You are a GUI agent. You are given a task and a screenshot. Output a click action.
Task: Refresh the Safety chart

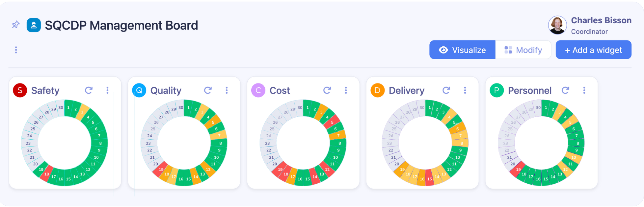pos(89,90)
